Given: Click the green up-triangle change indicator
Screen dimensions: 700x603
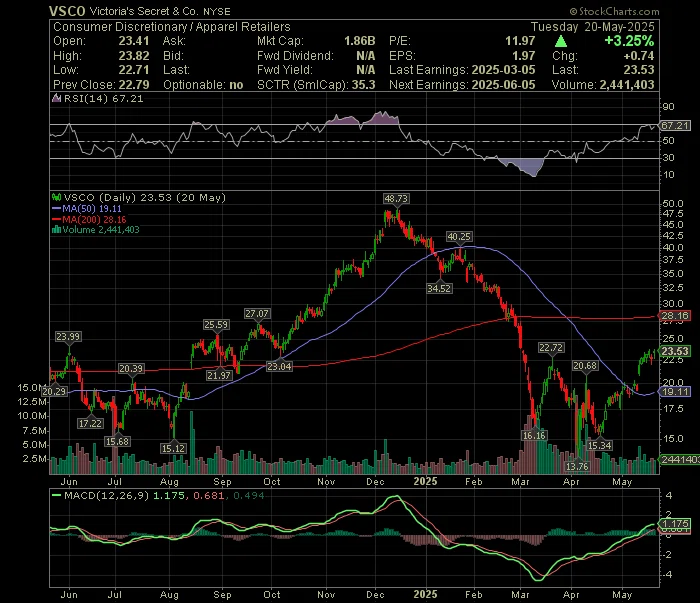Looking at the screenshot, I should tap(561, 42).
